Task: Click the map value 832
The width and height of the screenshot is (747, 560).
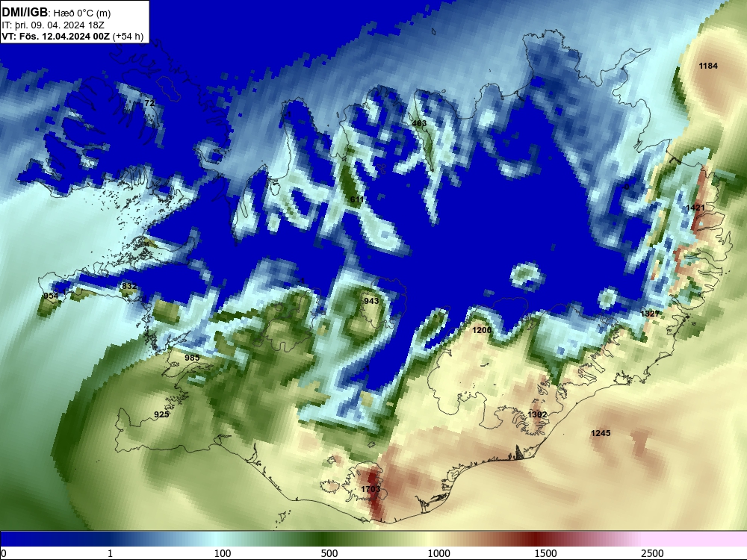Action: [129, 286]
